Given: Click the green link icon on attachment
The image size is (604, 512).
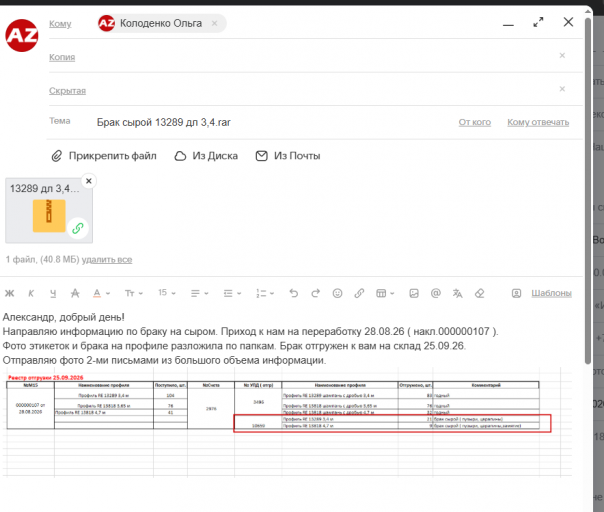Looking at the screenshot, I should 78,228.
